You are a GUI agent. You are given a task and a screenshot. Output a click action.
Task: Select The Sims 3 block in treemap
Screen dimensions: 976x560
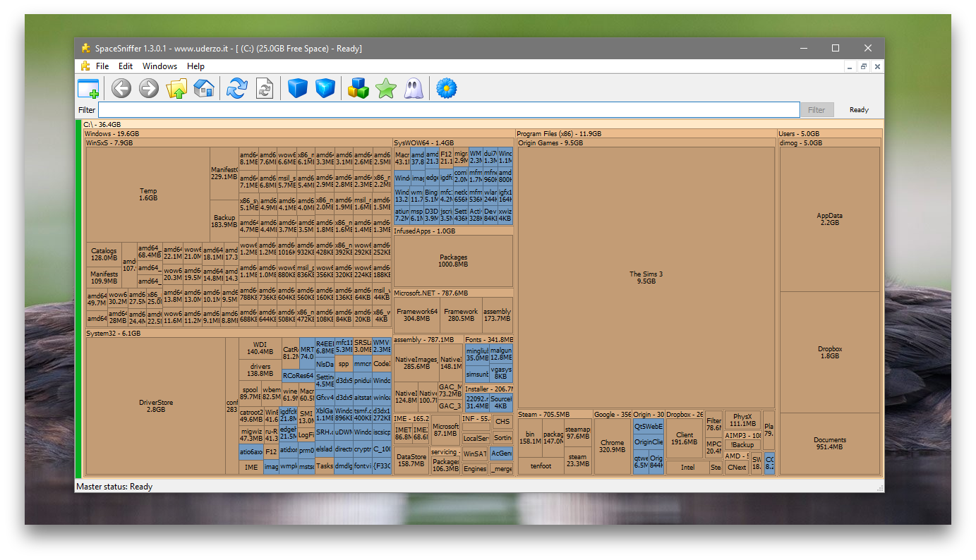tap(646, 277)
